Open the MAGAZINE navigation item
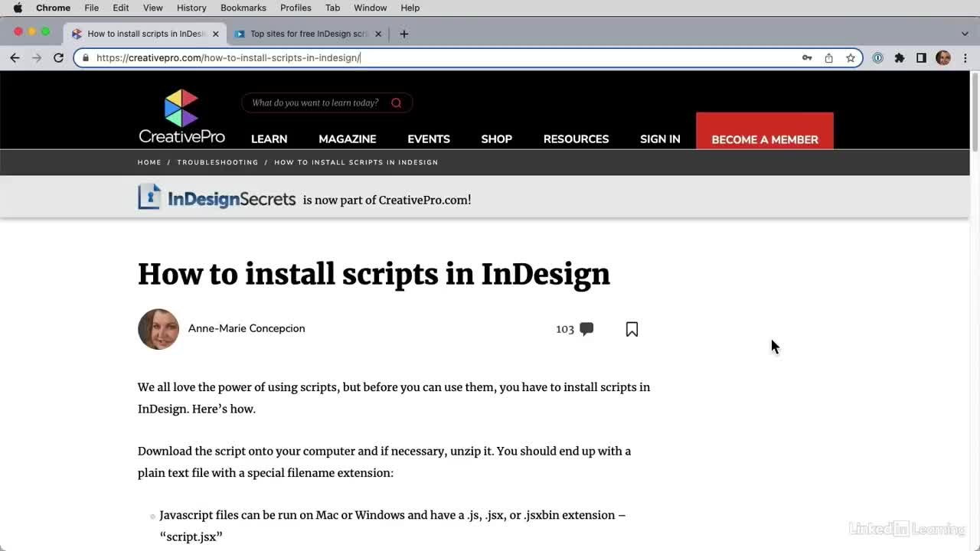The height and width of the screenshot is (551, 980). [348, 139]
